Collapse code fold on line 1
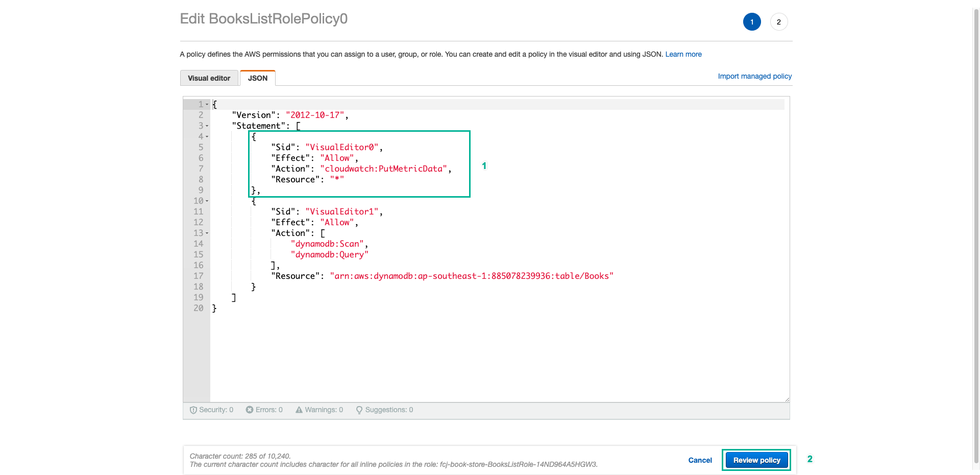 tap(207, 105)
